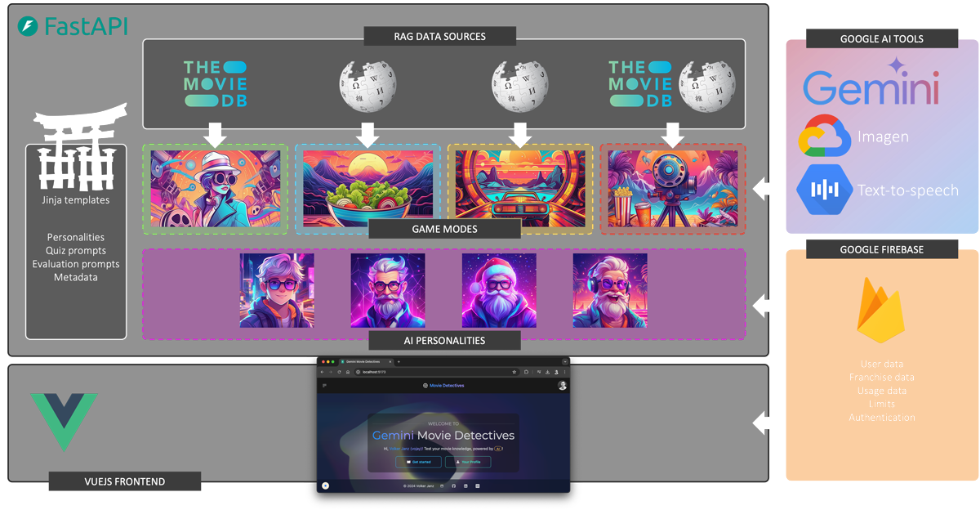Open a new browser tab with the plus button
Viewport: 980px width, 510px height.
click(x=399, y=361)
